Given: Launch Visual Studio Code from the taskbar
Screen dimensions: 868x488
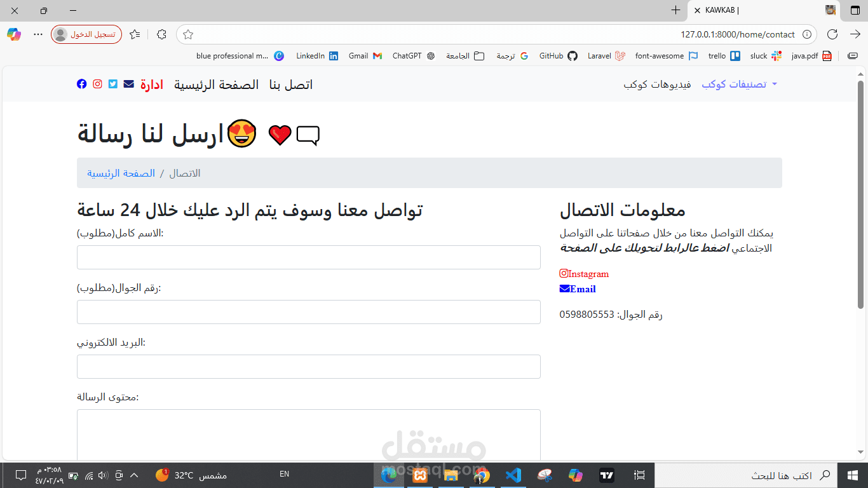Looking at the screenshot, I should tap(513, 475).
